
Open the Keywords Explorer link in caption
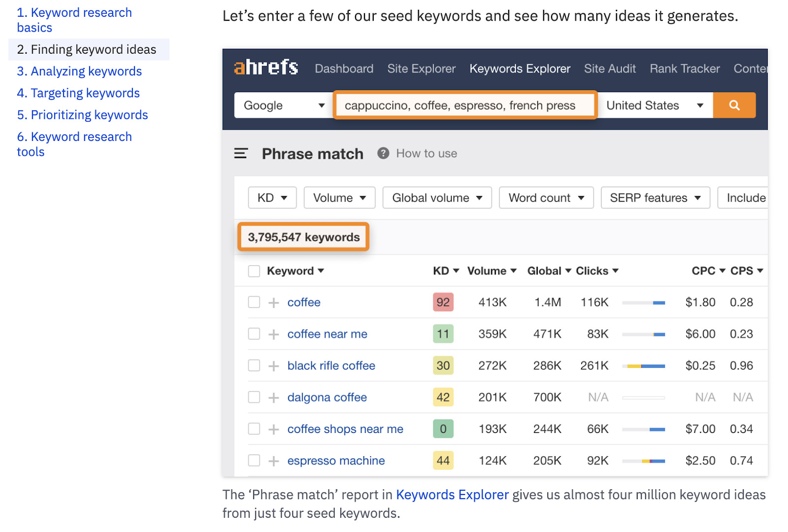click(x=452, y=495)
